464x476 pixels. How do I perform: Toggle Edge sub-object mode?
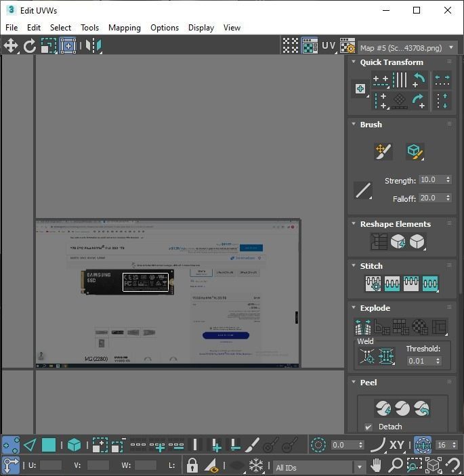pyautogui.click(x=30, y=445)
